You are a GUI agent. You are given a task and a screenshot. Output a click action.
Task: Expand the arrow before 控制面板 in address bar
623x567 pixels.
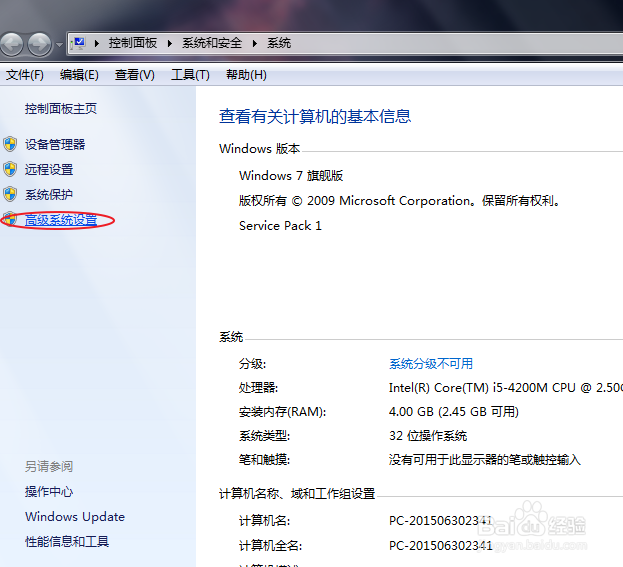pyautogui.click(x=97, y=43)
